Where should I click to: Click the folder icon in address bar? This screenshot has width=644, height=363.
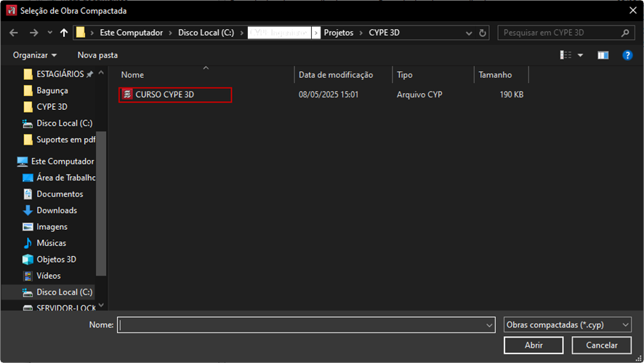81,33
